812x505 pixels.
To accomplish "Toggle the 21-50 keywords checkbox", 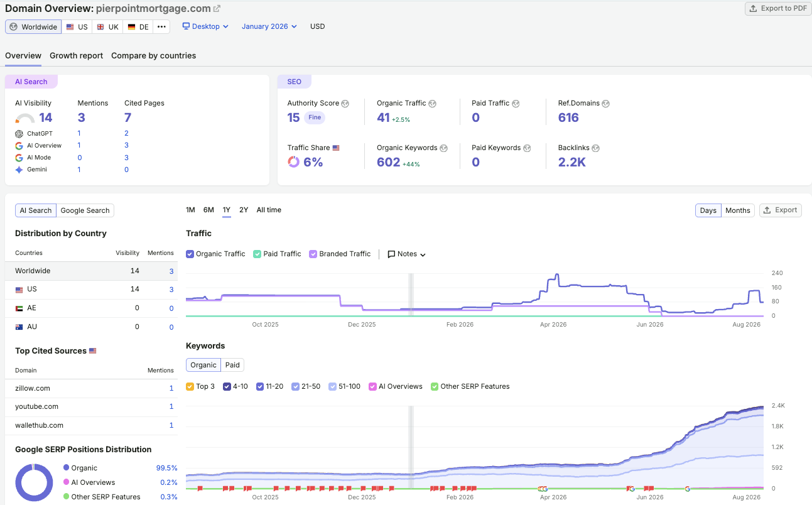I will point(295,386).
